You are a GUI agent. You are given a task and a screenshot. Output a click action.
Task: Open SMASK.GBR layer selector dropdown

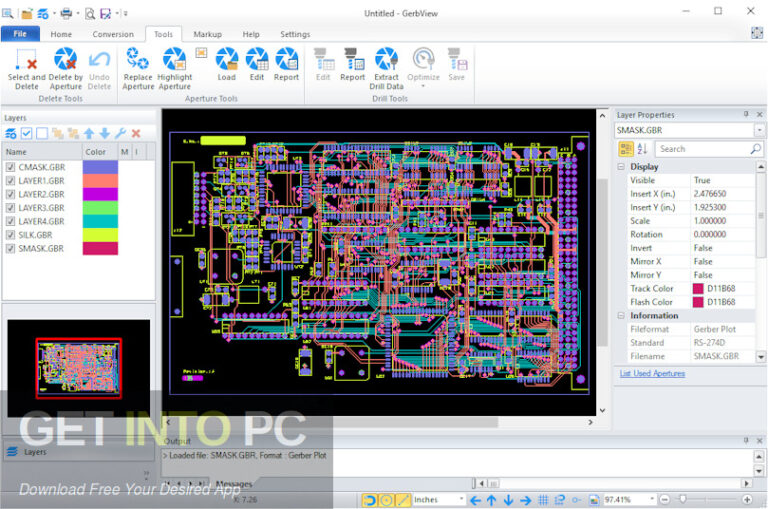(759, 130)
